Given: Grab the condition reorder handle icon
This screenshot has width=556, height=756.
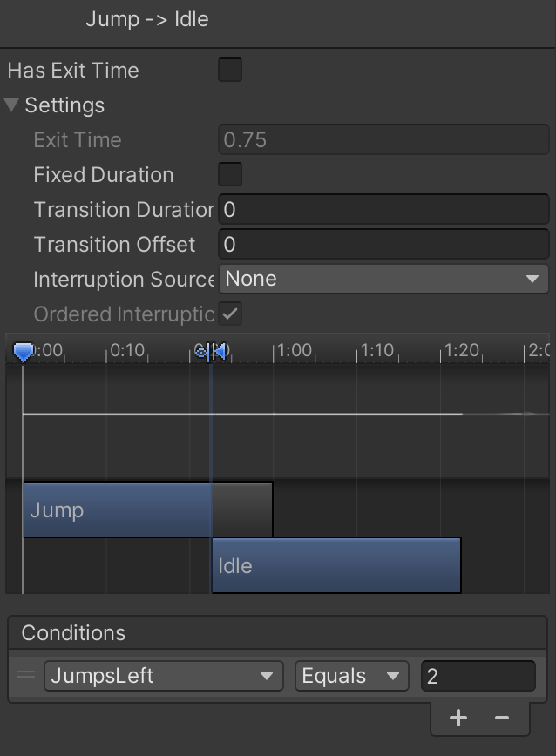Looking at the screenshot, I should click(x=27, y=675).
